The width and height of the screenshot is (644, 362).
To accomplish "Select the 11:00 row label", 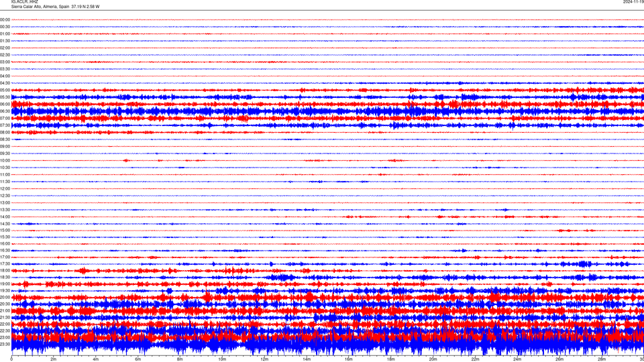I will (5, 174).
